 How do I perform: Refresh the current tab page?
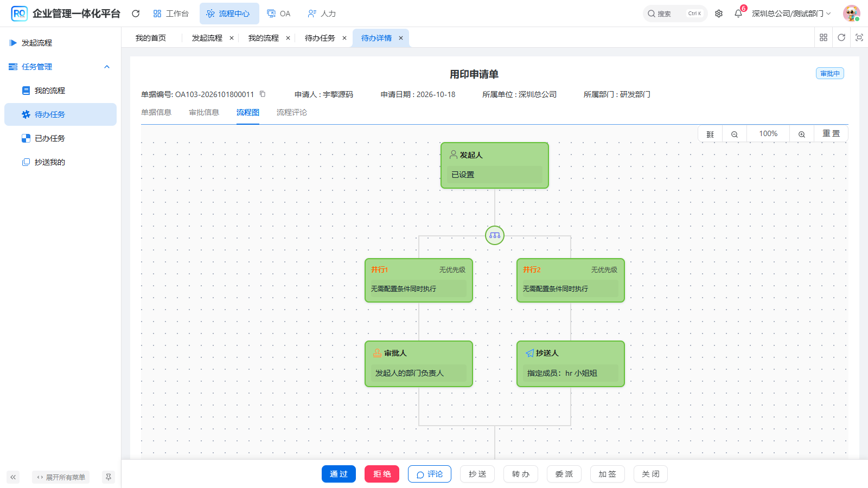841,37
